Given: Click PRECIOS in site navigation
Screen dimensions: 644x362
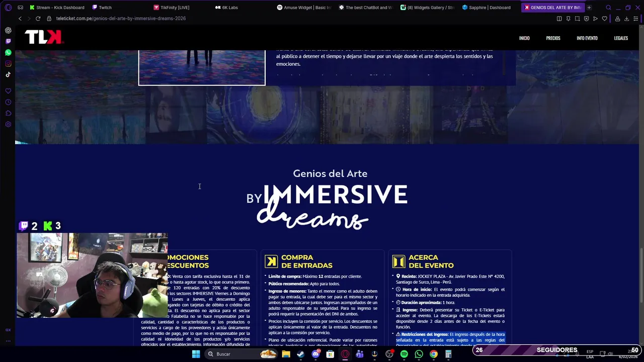Looking at the screenshot, I should tap(553, 38).
